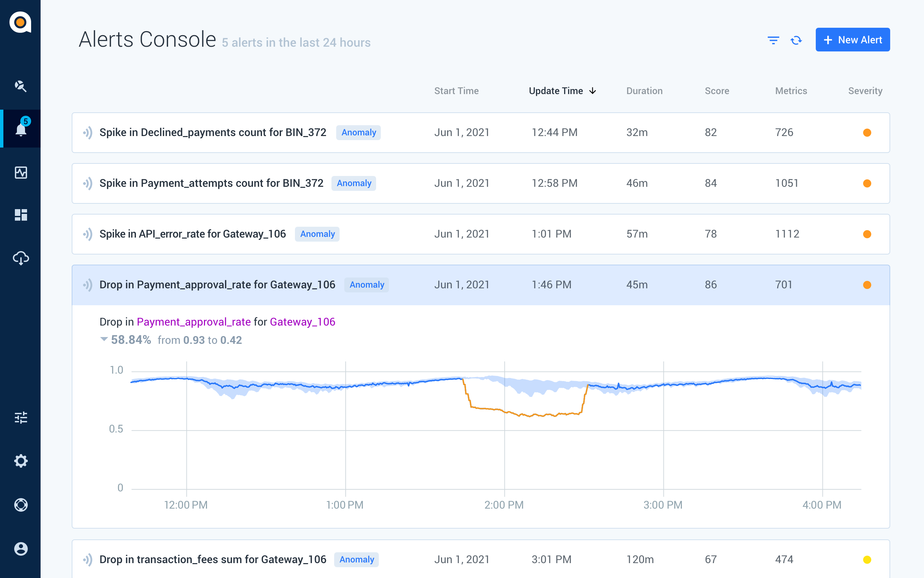Click the orange severity dot for Payment_attempts alert

tap(867, 183)
